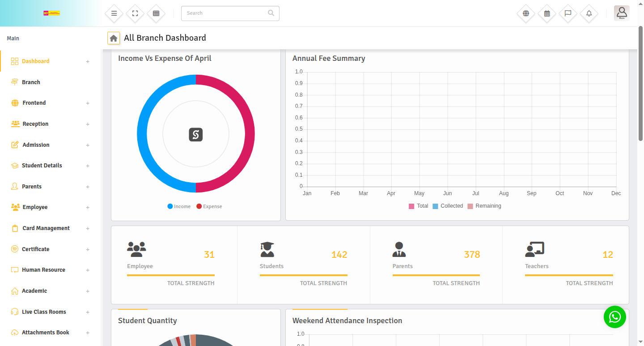644x346 pixels.
Task: Click the Parents count 378
Action: click(x=472, y=255)
